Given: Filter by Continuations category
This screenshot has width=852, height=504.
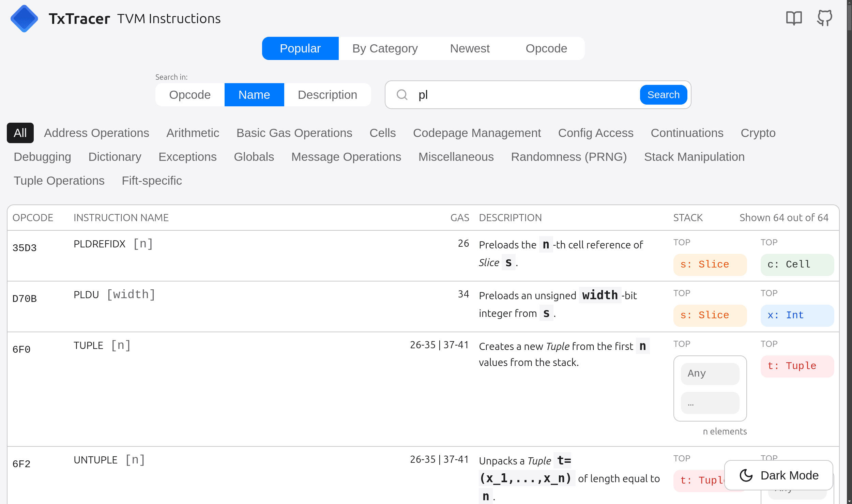Looking at the screenshot, I should [x=687, y=133].
